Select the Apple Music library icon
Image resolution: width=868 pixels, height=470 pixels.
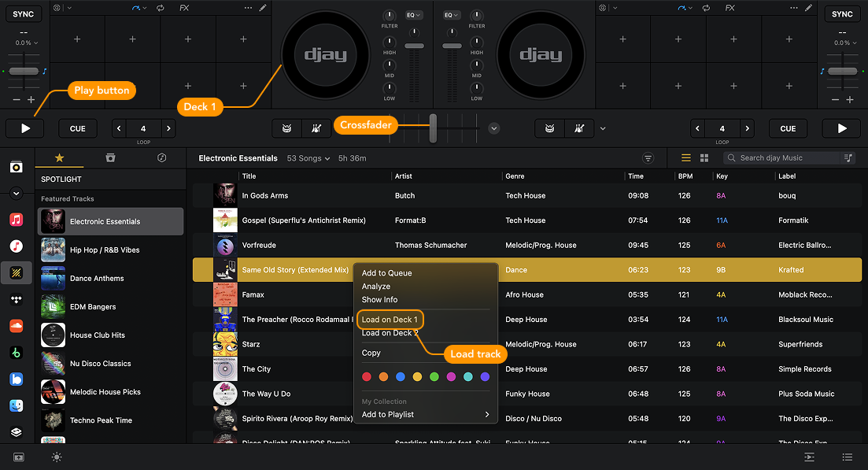coord(16,219)
